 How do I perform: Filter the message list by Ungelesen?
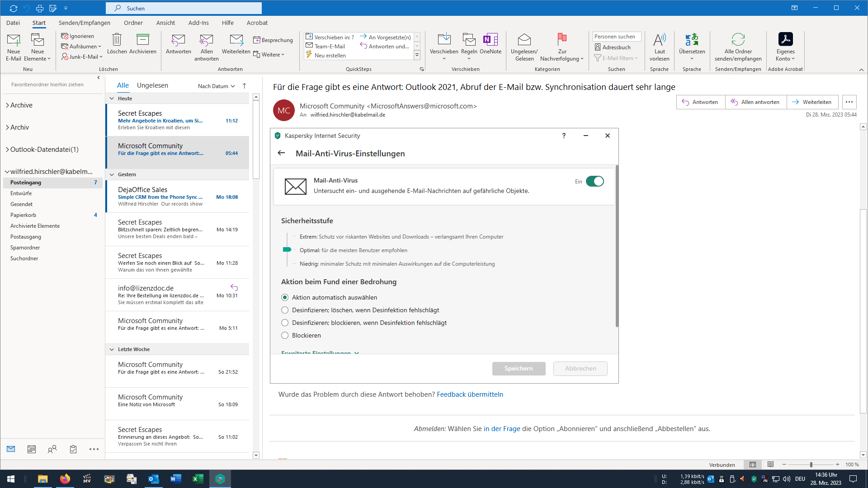coord(152,85)
